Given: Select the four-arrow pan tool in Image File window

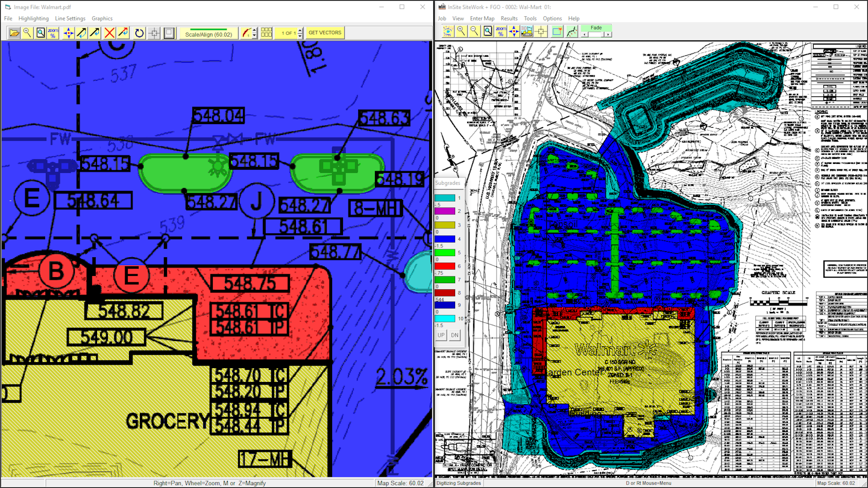Looking at the screenshot, I should [68, 33].
